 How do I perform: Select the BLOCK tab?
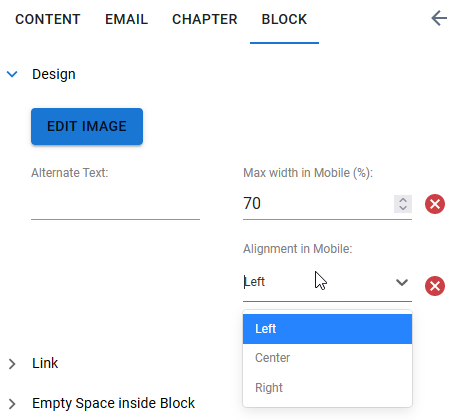(284, 19)
